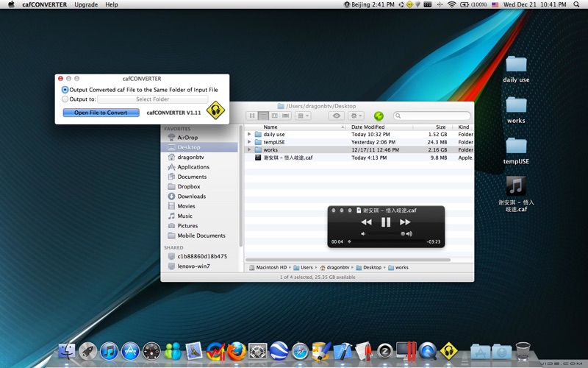Expand the 'works' folder triangle in list
588x368 pixels.
pos(249,149)
